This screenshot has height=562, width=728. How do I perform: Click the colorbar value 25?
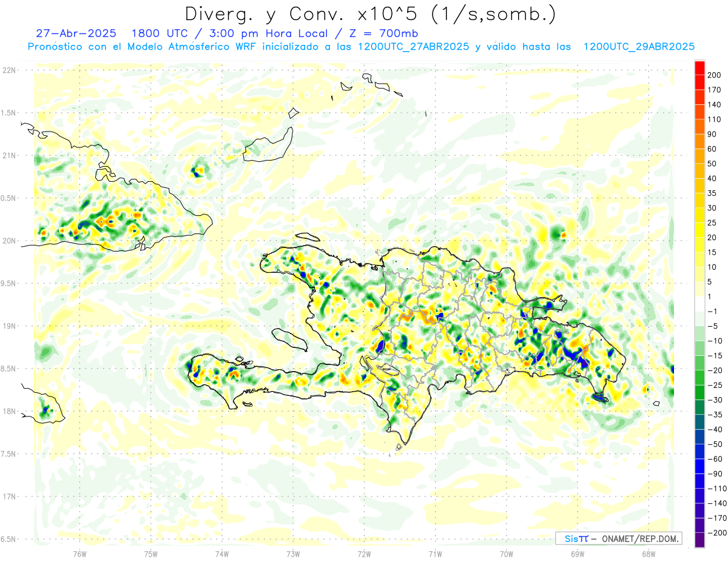pyautogui.click(x=712, y=222)
